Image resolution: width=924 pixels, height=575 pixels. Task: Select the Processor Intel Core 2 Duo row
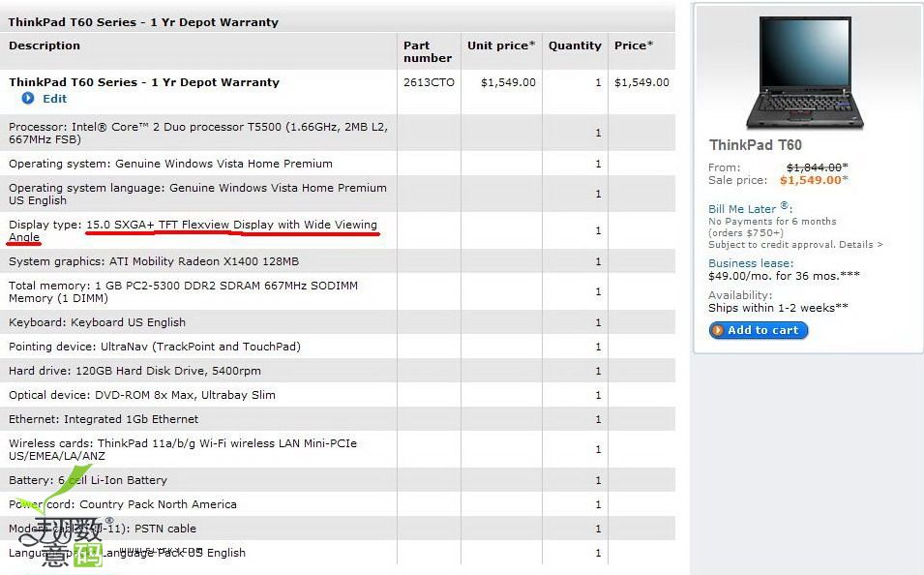[338, 133]
